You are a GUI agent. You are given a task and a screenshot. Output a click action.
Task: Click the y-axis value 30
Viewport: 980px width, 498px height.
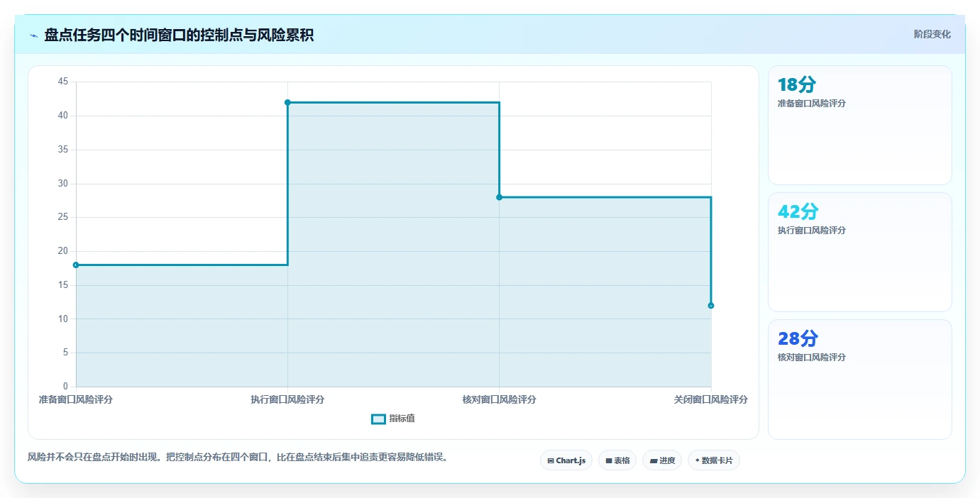[63, 183]
